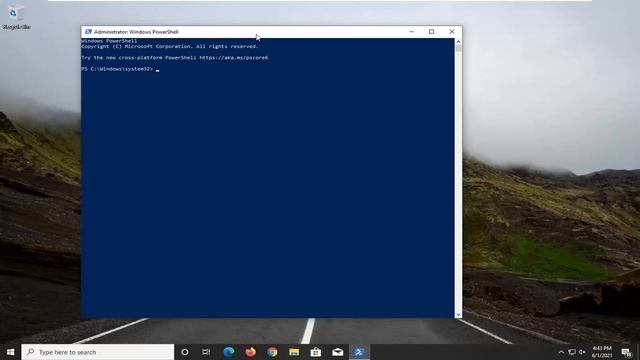Maximize the PowerShell window
The image size is (640, 360).
click(431, 32)
